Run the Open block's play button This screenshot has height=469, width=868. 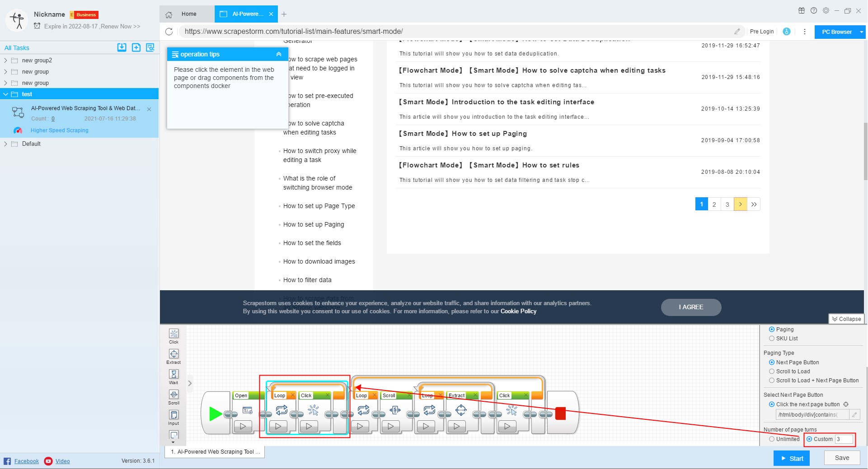tap(243, 426)
